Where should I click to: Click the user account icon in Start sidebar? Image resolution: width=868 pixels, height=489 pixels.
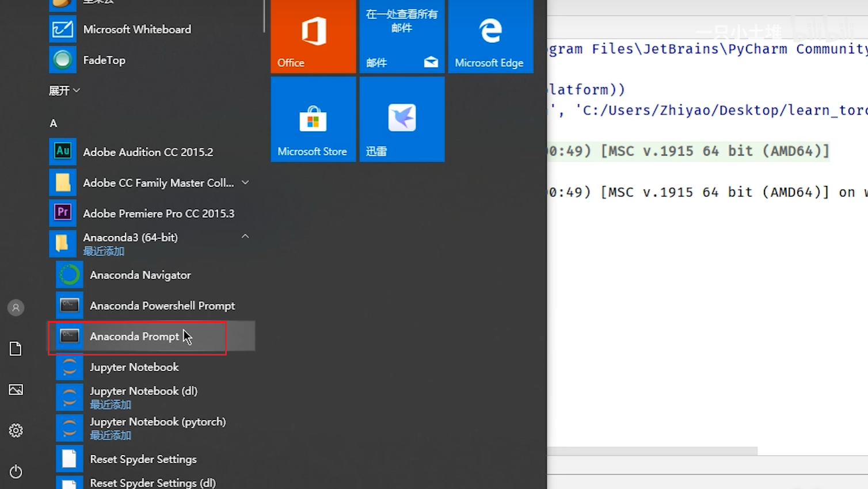coord(16,308)
